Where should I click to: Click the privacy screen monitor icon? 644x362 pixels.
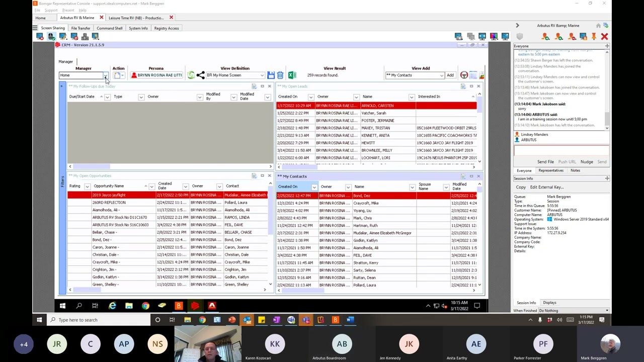pyautogui.click(x=74, y=37)
